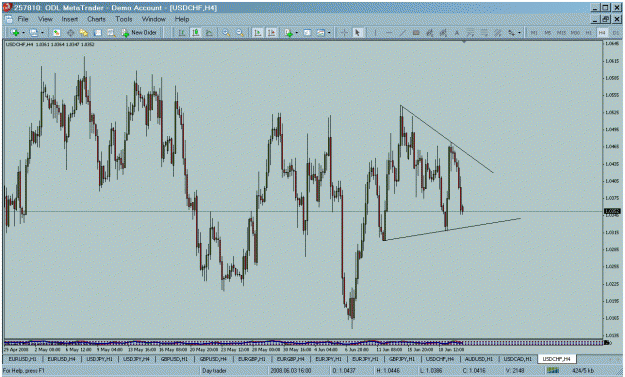Open the File menu
625x377 pixels.
coord(23,19)
